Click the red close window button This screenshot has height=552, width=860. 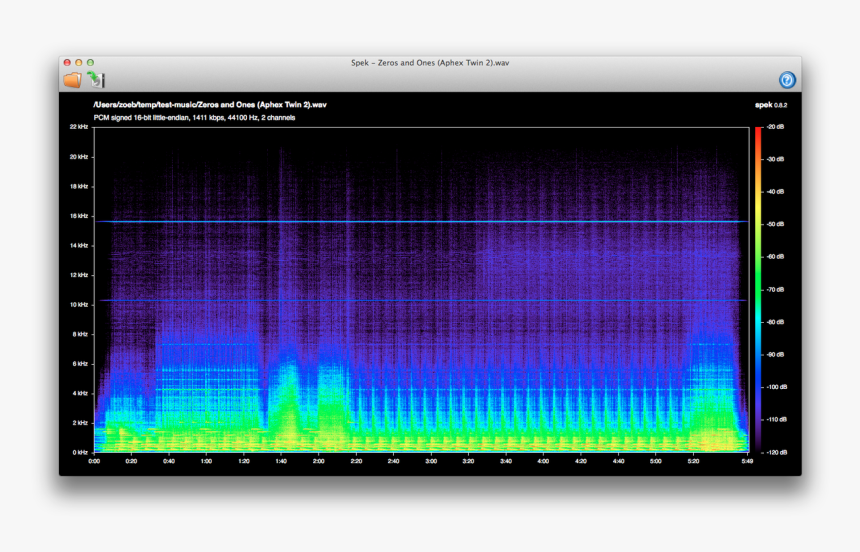pos(67,63)
